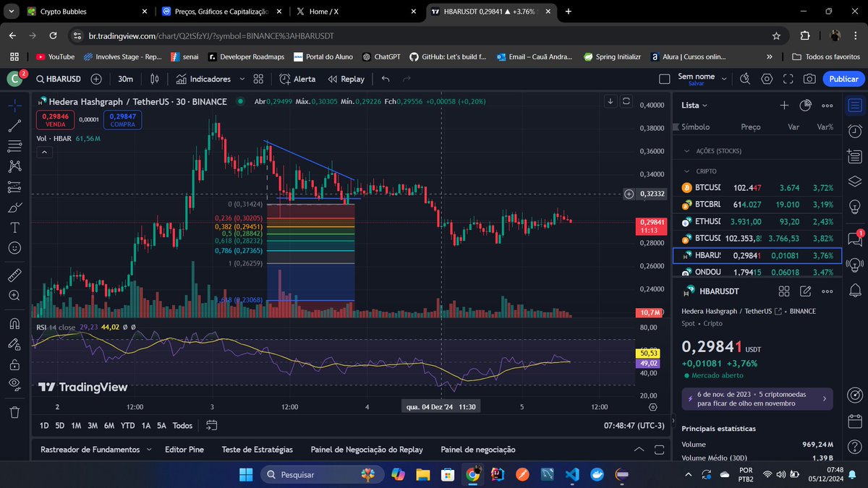
Task: Set the range to YTD
Action: 128,426
